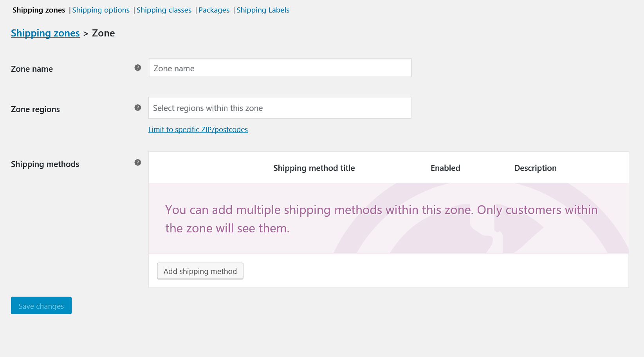Open the Shipping zones tab
The height and width of the screenshot is (357, 644).
(39, 10)
